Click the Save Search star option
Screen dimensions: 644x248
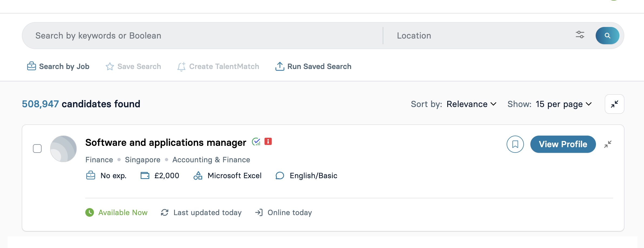pyautogui.click(x=133, y=66)
